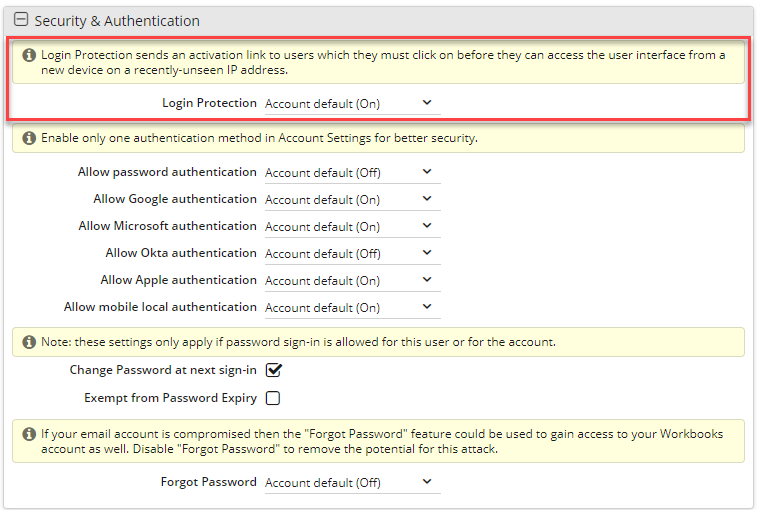Image resolution: width=757 pixels, height=510 pixels.
Task: Enable Exempt from Password Expiry checkbox
Action: coord(273,398)
